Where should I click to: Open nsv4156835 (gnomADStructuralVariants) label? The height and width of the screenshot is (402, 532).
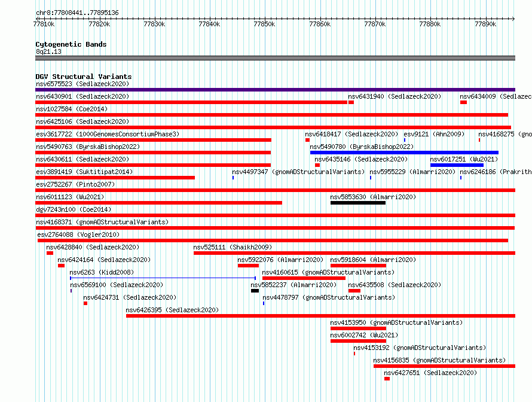click(x=439, y=360)
